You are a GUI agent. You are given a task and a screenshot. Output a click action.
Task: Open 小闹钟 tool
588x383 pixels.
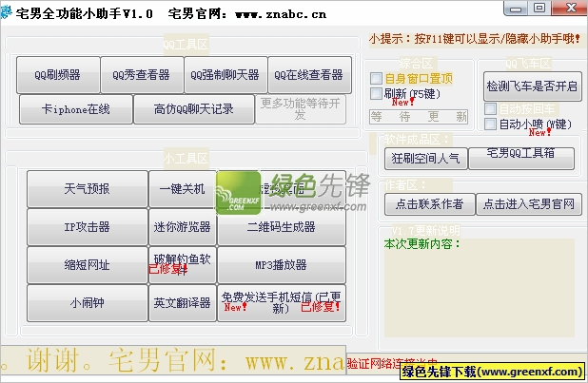pos(87,303)
